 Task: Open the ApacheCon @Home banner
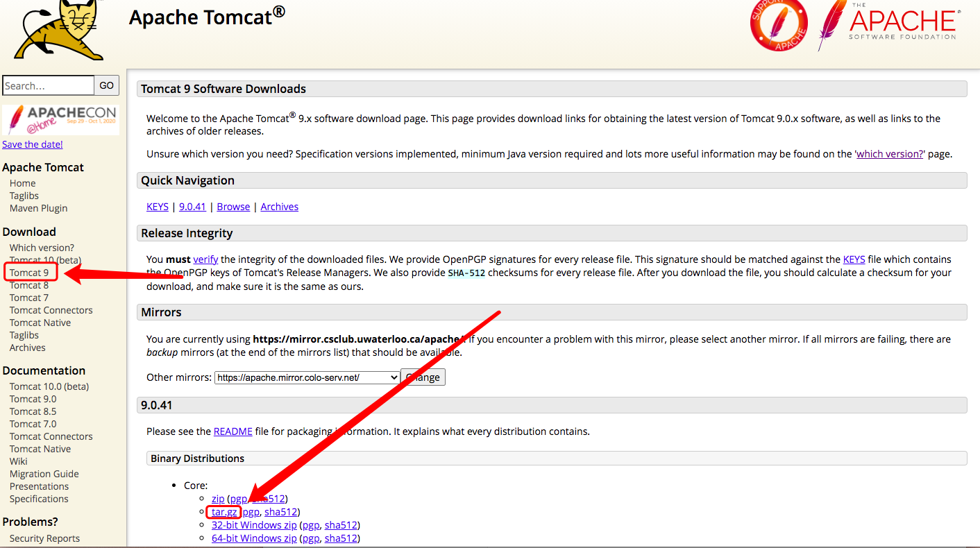click(60, 119)
